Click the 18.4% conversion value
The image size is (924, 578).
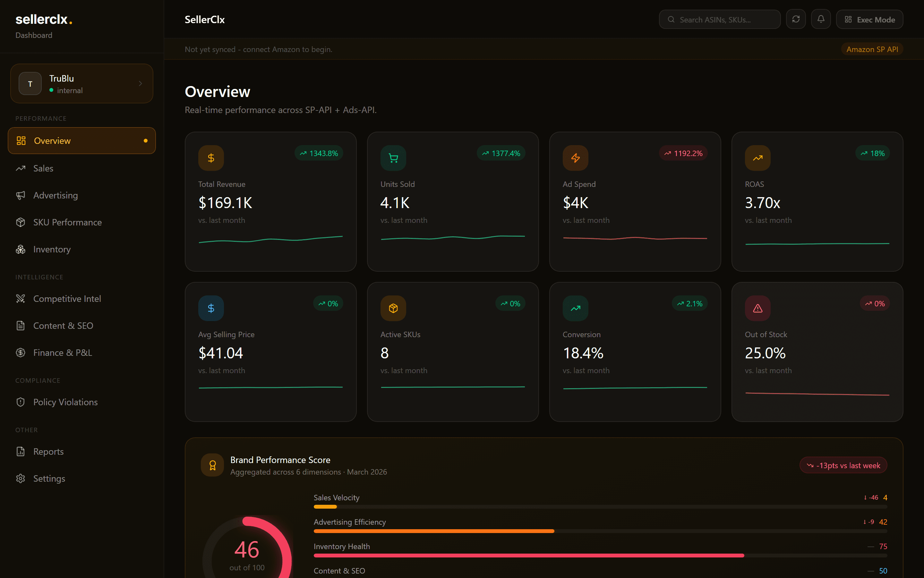click(583, 353)
